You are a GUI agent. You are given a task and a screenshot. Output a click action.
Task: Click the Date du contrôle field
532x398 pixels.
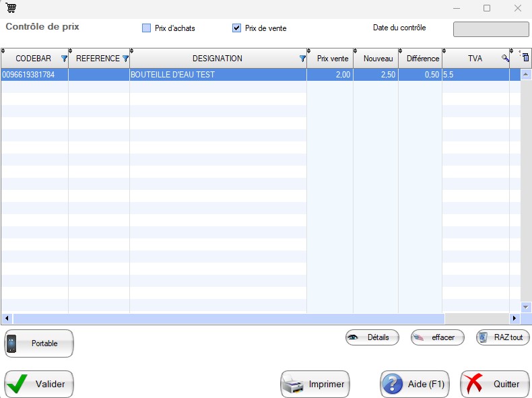490,30
